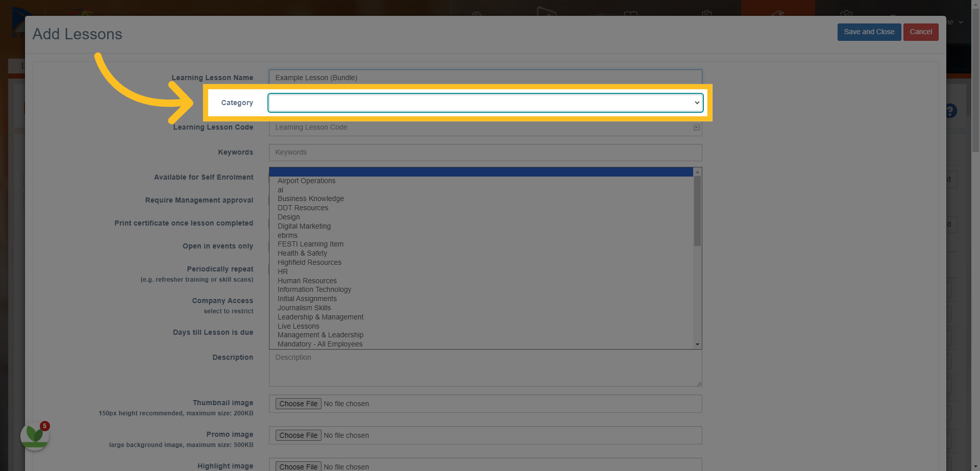Click the Learning Lesson Name field
This screenshot has width=980, height=471.
(485, 78)
